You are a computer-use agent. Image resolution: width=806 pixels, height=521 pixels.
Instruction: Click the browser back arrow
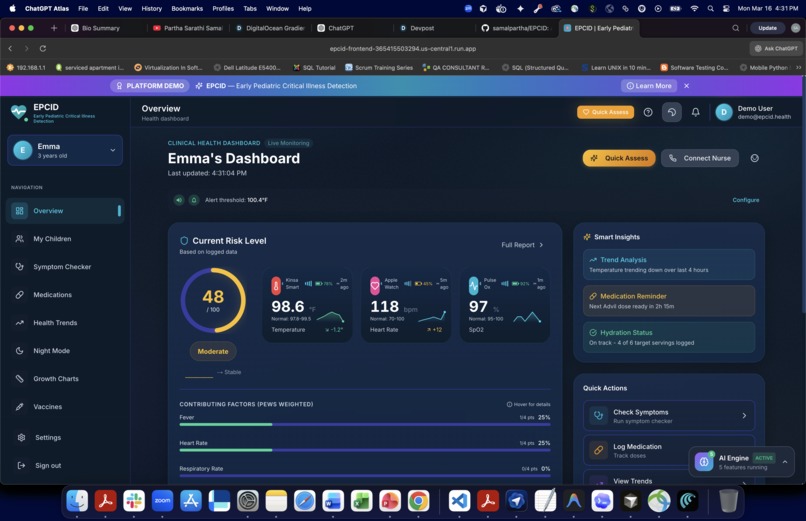coord(10,48)
